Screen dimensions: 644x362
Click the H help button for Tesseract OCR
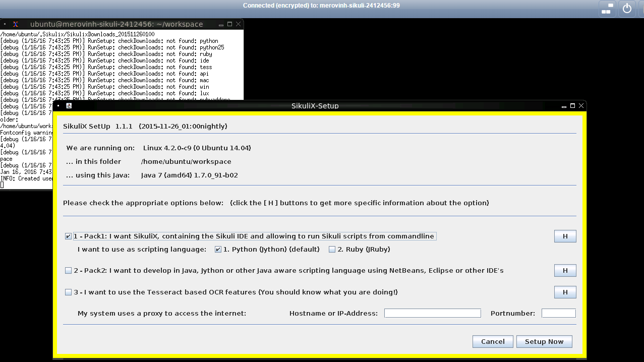pos(565,292)
